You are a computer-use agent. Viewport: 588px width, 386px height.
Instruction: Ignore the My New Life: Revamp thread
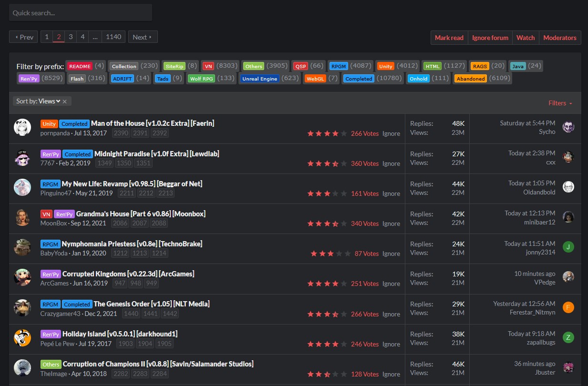coord(391,193)
